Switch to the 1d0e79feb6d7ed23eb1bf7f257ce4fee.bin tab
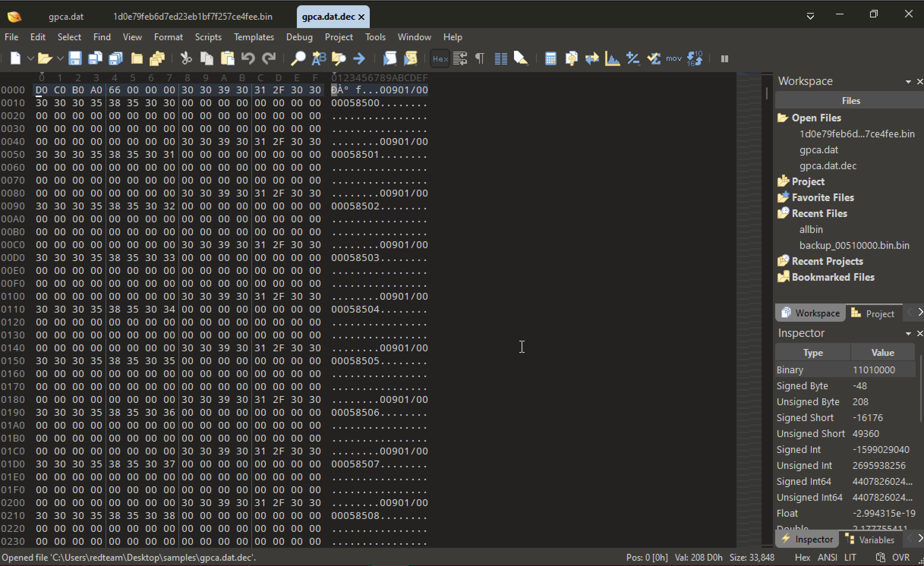This screenshot has width=924, height=566. point(193,17)
